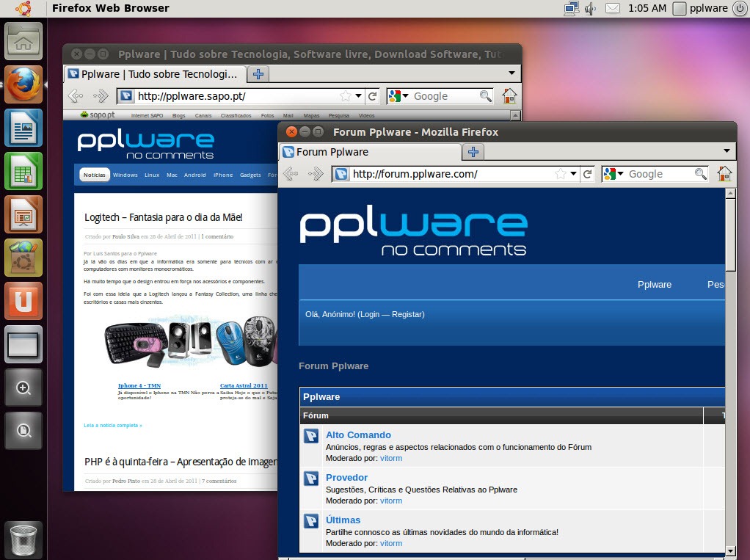Open the power session menu icon
This screenshot has height=560, width=750.
point(740,8)
